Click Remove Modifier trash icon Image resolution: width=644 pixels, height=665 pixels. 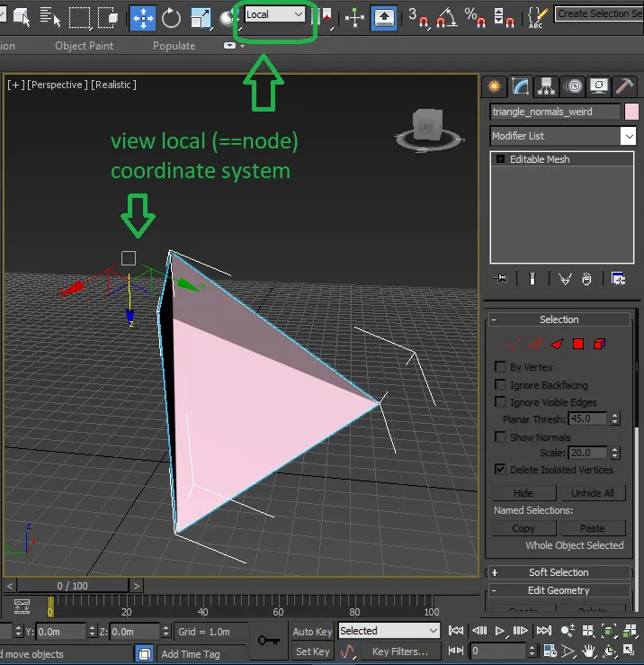(x=586, y=279)
